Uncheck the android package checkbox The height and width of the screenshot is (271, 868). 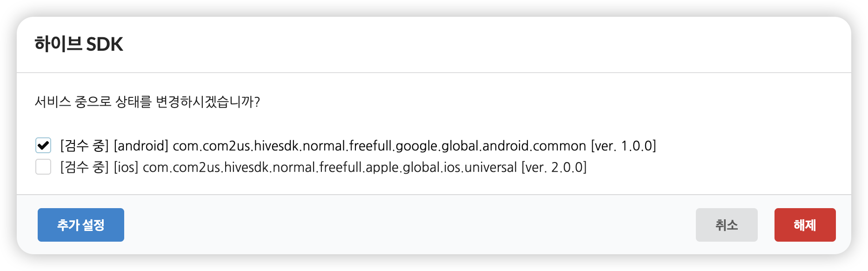pyautogui.click(x=43, y=146)
